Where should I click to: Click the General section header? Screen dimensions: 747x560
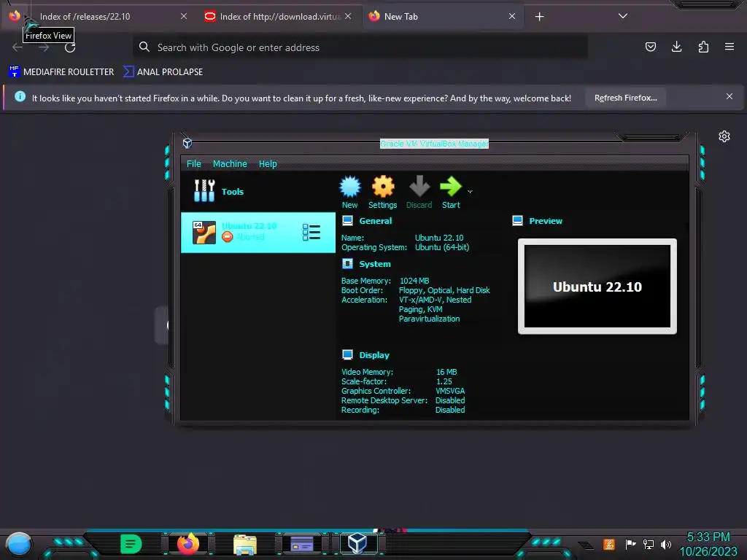click(376, 221)
